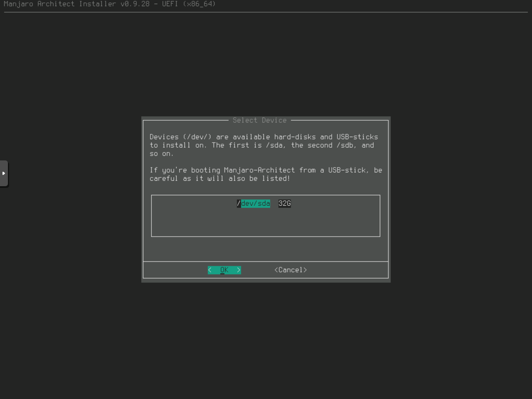Screen dimensions: 532x399
Task: Click the highlighted slash before dev/sda
Action: 239,203
